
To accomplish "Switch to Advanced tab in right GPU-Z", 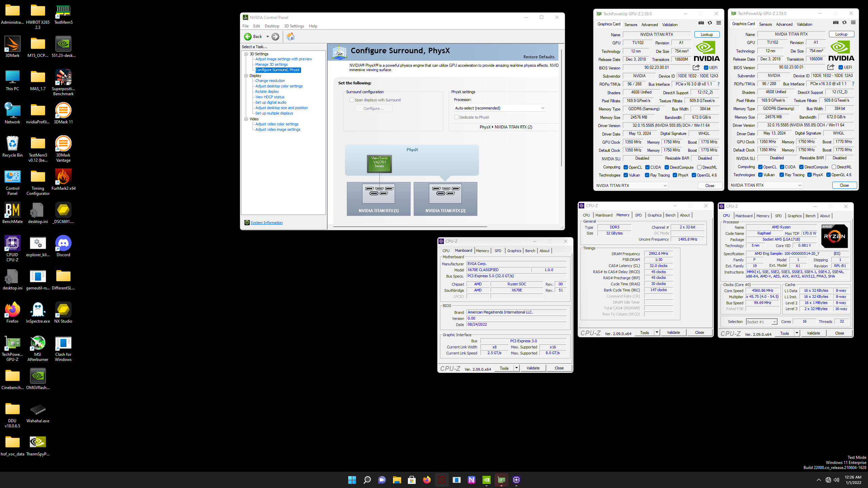I will coord(784,24).
